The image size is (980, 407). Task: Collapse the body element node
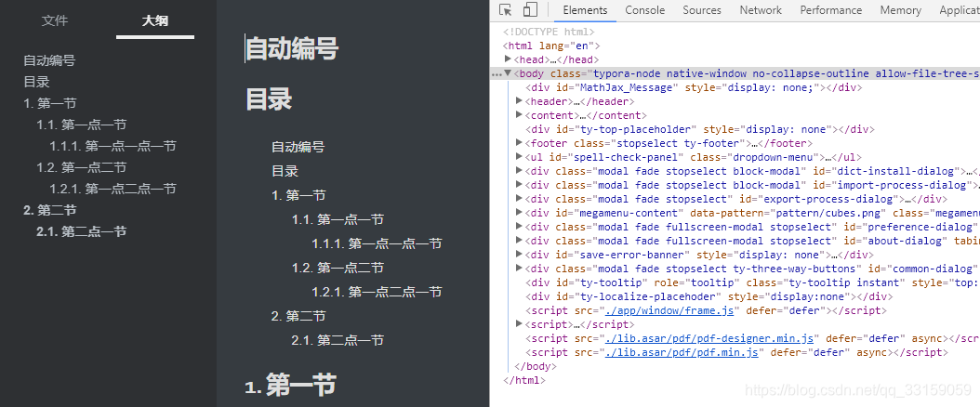tap(508, 73)
